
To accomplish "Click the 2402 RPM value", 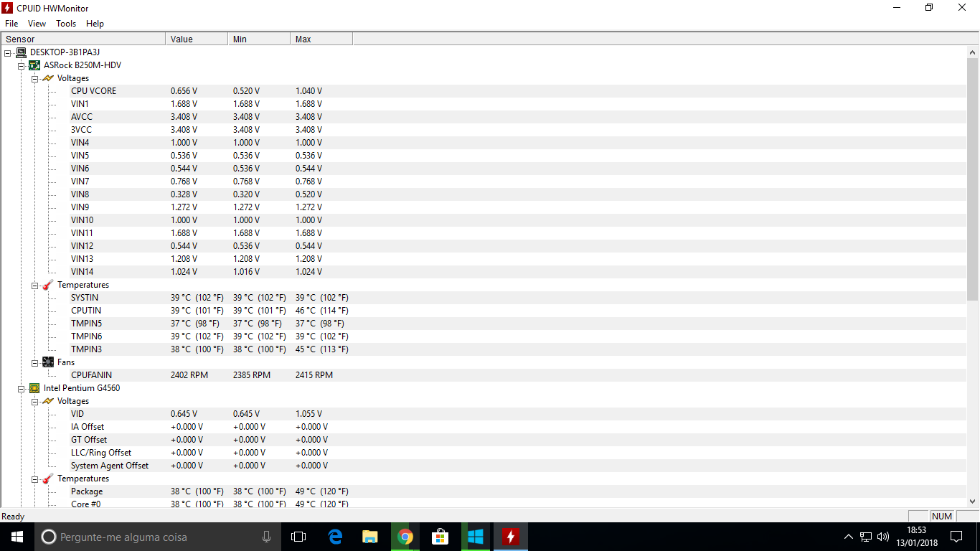I will coord(189,375).
